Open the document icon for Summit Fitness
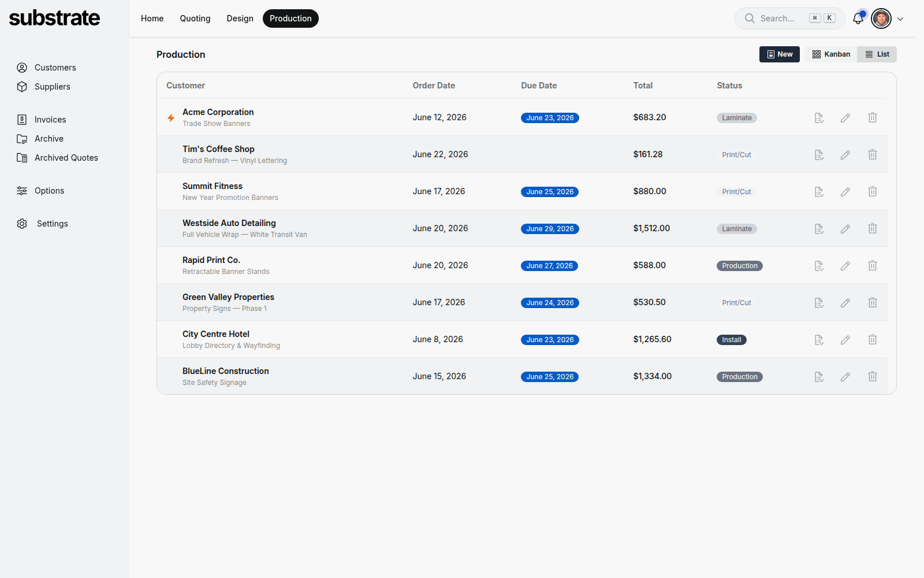The height and width of the screenshot is (578, 924). (819, 192)
